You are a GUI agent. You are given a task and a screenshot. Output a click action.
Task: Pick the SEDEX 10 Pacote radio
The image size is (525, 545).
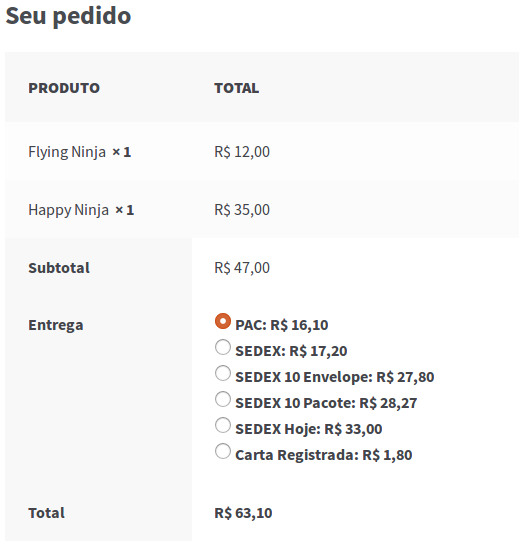223,399
